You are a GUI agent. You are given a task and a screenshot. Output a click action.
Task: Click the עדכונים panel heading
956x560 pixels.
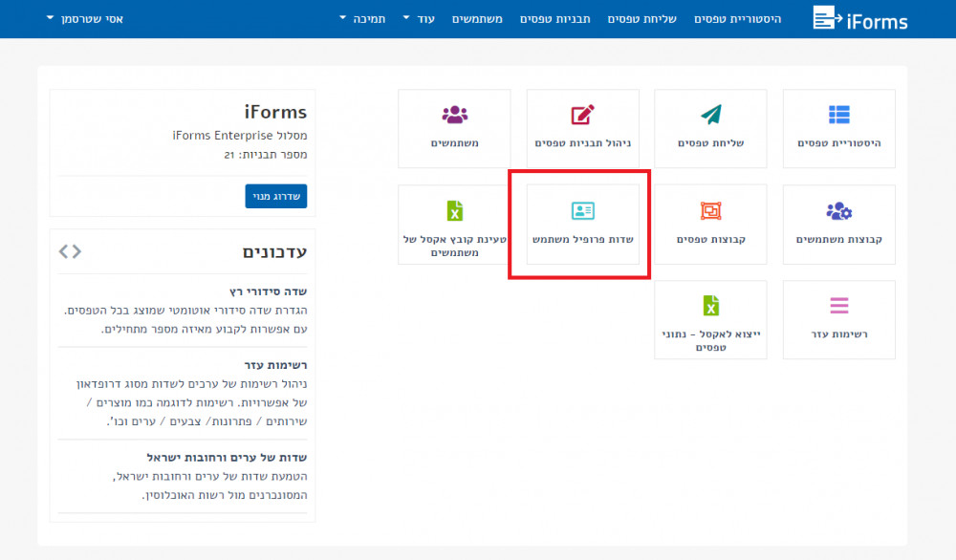pos(274,251)
